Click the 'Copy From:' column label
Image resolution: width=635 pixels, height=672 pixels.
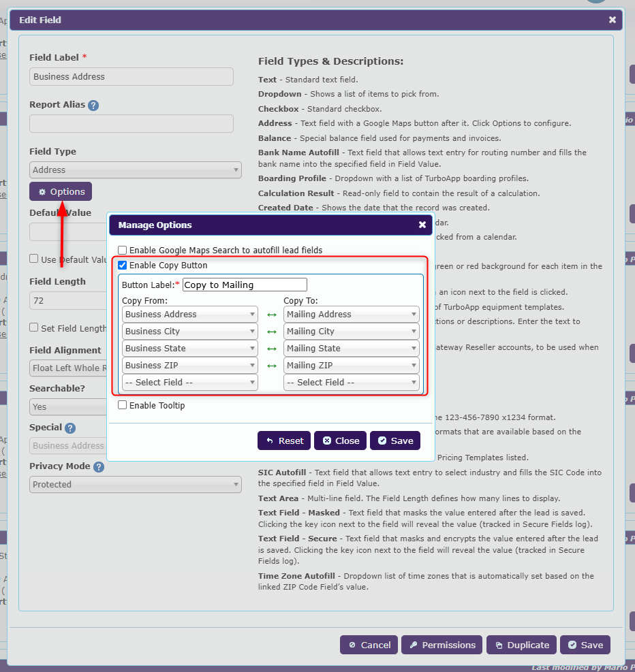tap(144, 300)
